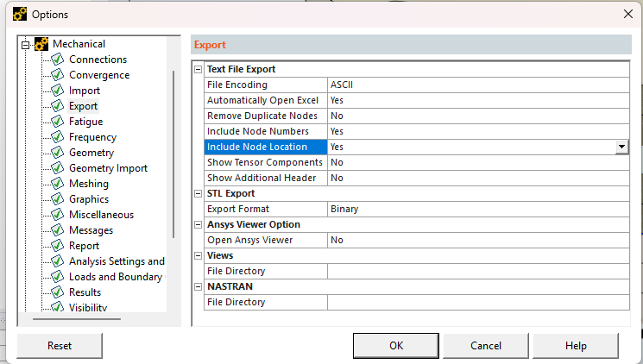Click the checkmark icon beside Geometry
Screen dimensions: 643x364
58,153
